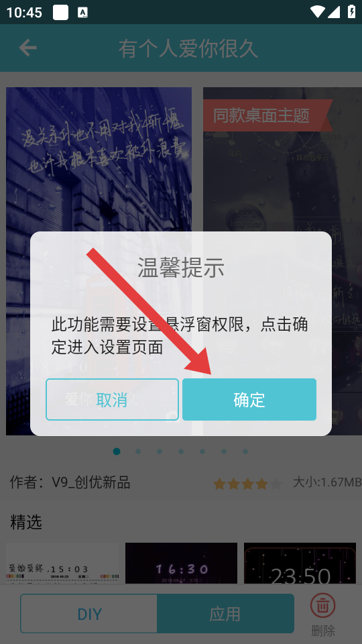Image resolution: width=362 pixels, height=644 pixels.
Task: Tap the back arrow icon
Action: coord(28,48)
